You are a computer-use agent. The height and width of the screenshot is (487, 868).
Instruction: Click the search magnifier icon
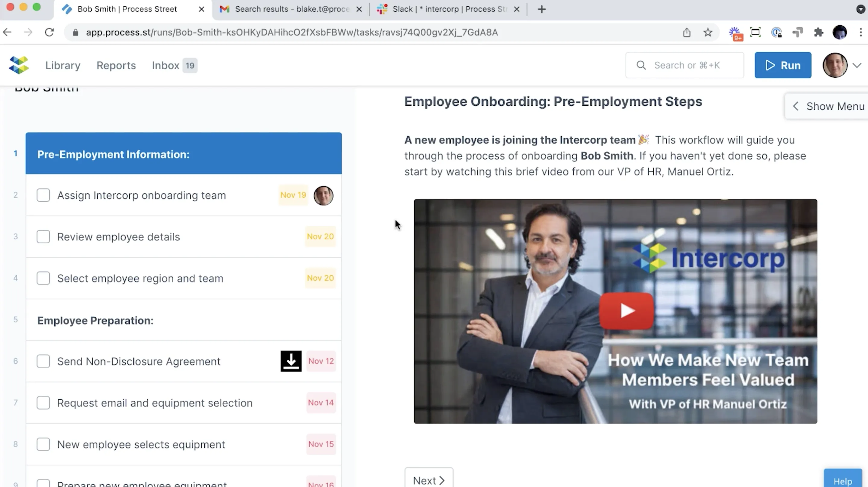[641, 65]
